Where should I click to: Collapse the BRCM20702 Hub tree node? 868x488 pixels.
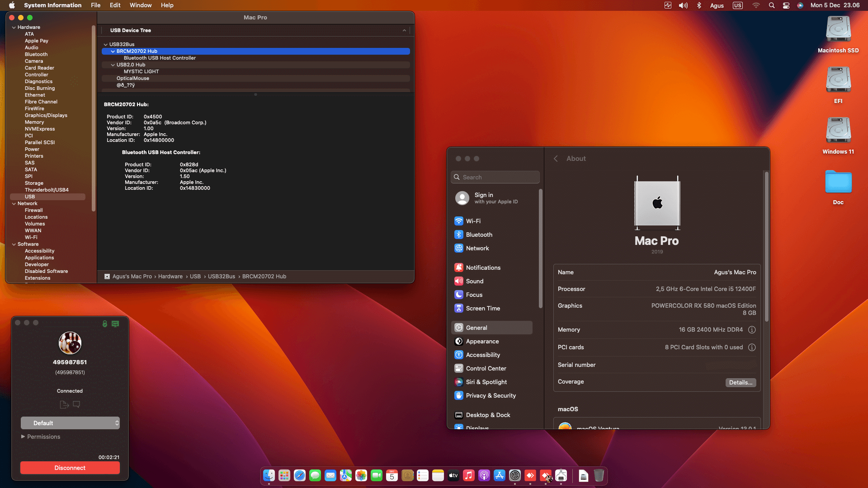(x=113, y=51)
